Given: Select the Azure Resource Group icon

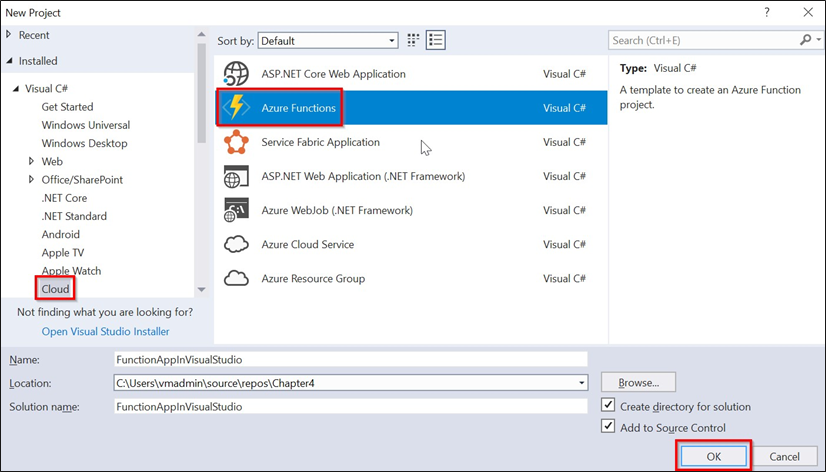Looking at the screenshot, I should (235, 278).
